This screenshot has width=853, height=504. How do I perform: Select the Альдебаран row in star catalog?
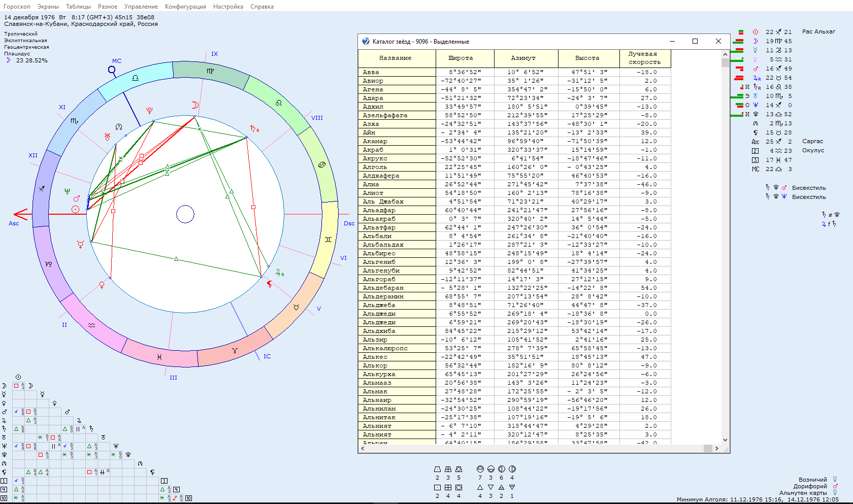(x=514, y=288)
